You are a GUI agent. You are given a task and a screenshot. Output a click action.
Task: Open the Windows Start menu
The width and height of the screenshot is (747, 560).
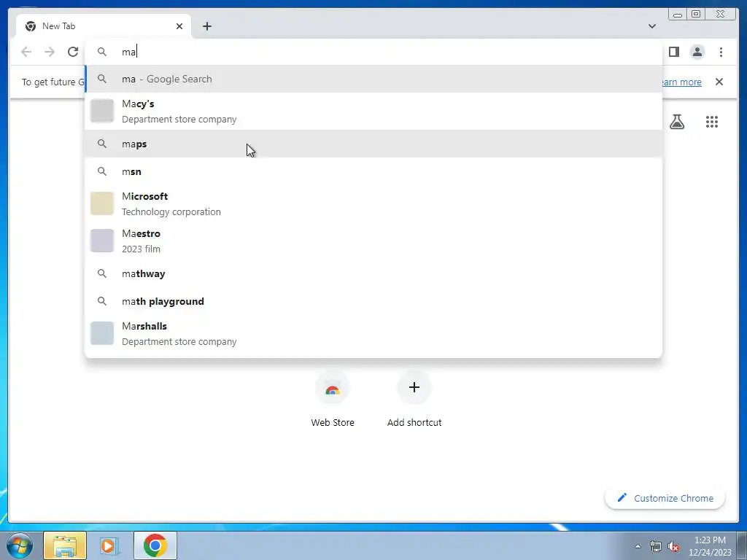(x=19, y=545)
